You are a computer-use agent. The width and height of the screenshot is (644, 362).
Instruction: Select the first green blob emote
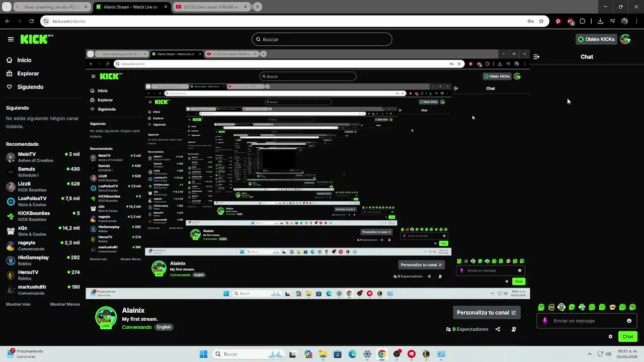[541, 307]
